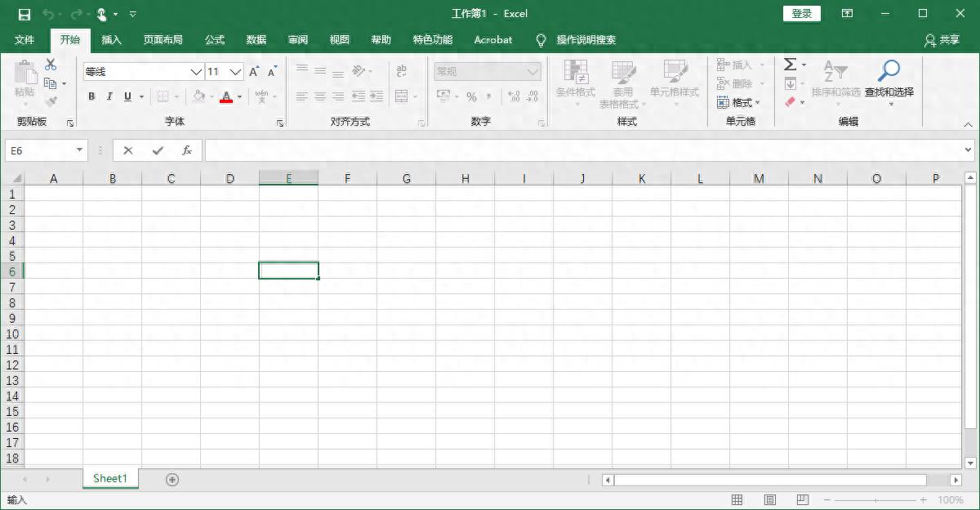Click the zoom slider in status bar
This screenshot has width=980, height=510.
[x=875, y=499]
